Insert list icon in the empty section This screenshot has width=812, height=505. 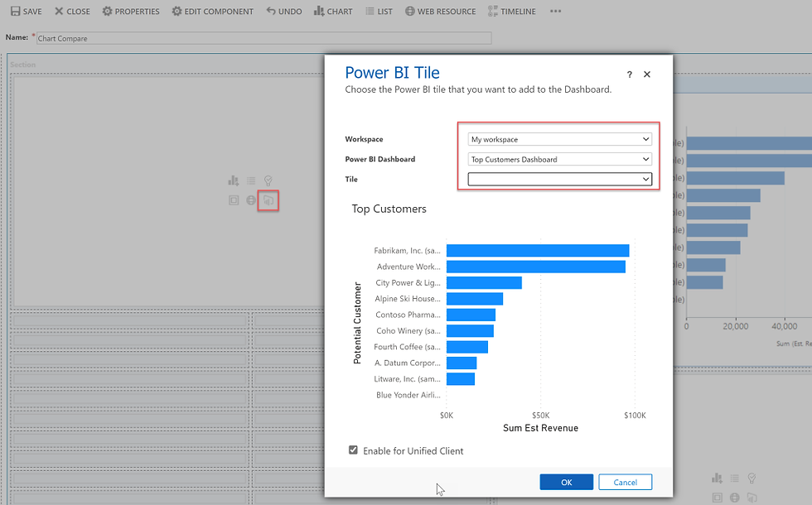tap(251, 180)
